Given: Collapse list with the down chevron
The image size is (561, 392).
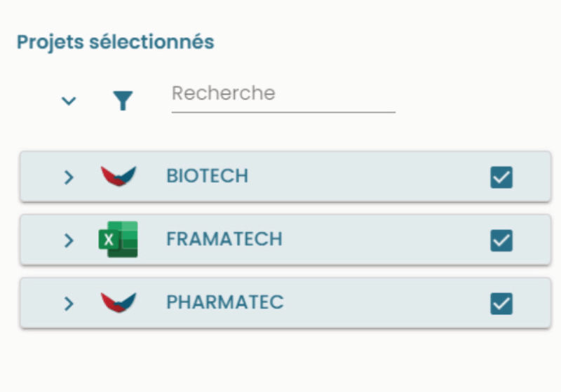Looking at the screenshot, I should click(x=69, y=101).
